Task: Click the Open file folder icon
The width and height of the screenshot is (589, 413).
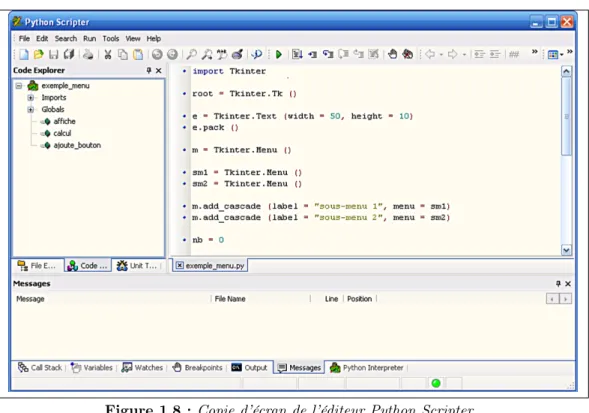Action: click(x=38, y=54)
